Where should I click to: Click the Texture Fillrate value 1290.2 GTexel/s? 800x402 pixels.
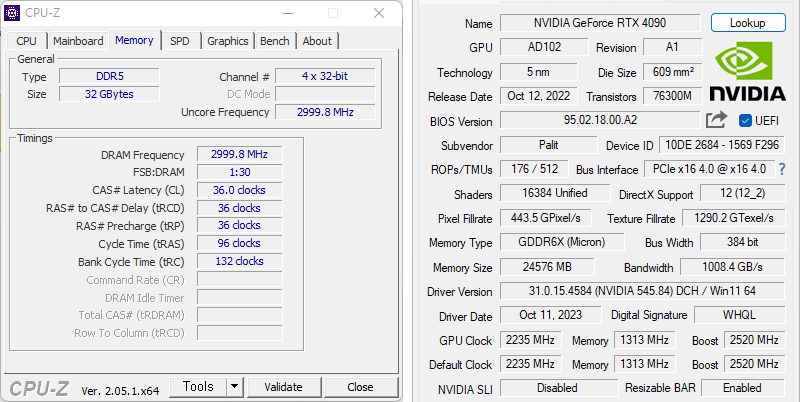tap(734, 218)
